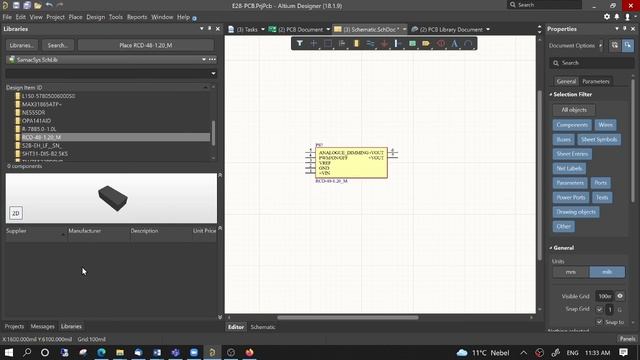This screenshot has height=360, width=640.
Task: Undo the last action
Action: click(49, 5)
